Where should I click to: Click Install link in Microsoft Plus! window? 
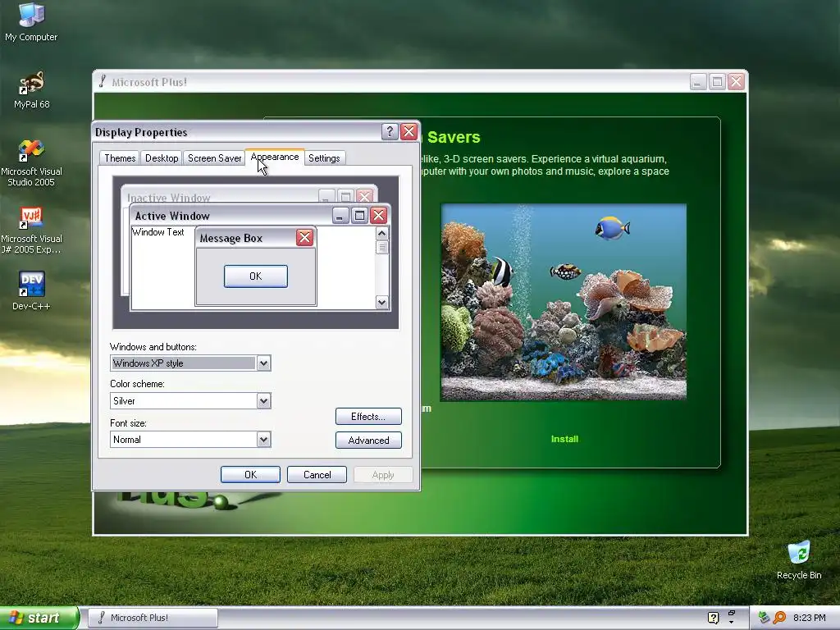[x=564, y=439]
